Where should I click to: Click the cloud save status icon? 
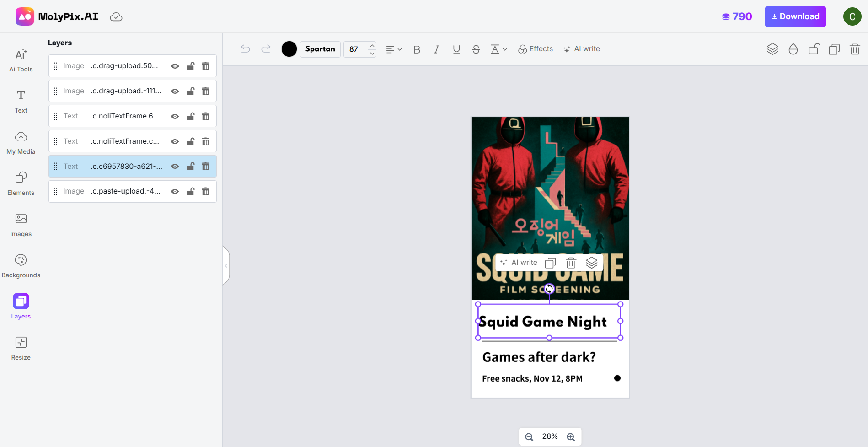tap(116, 17)
